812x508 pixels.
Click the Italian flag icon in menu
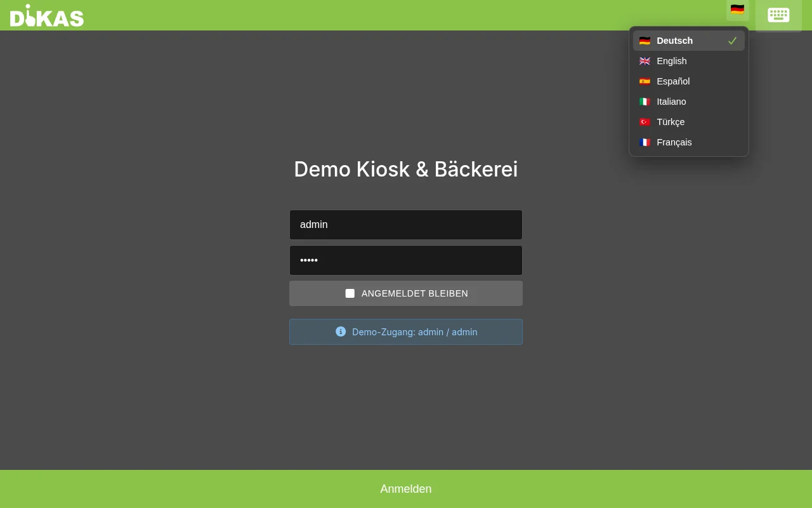[x=645, y=102]
